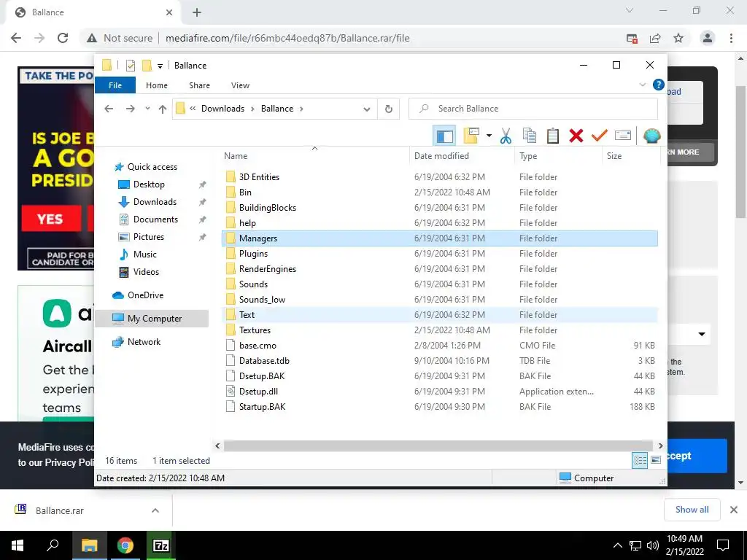Image resolution: width=747 pixels, height=560 pixels.
Task: Click the move-to folder toolbar icon
Action: coord(471,136)
